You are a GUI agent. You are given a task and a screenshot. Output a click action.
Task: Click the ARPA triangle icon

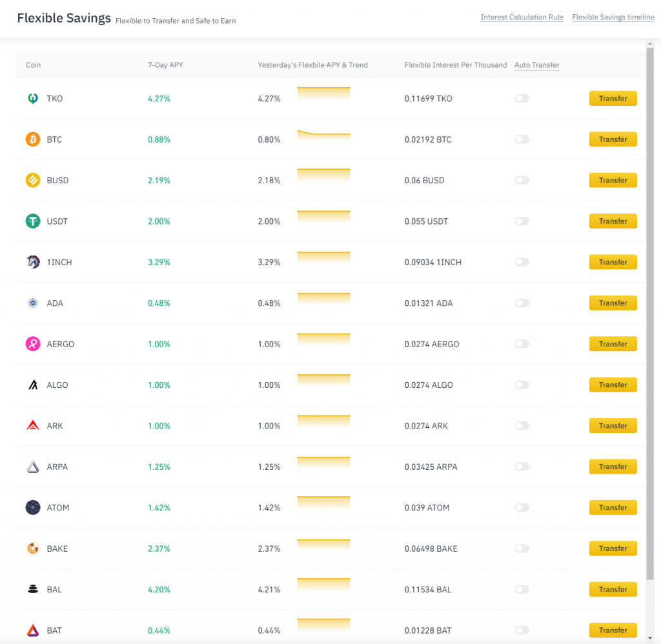click(x=33, y=467)
